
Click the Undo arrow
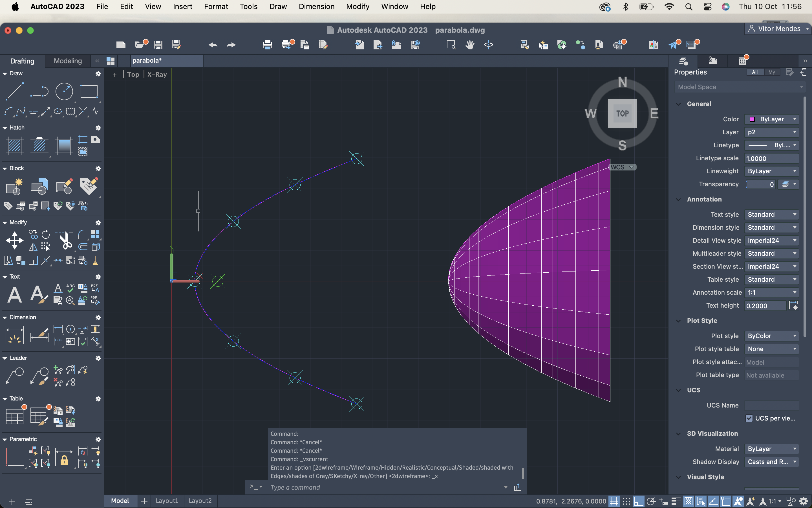coord(213,45)
